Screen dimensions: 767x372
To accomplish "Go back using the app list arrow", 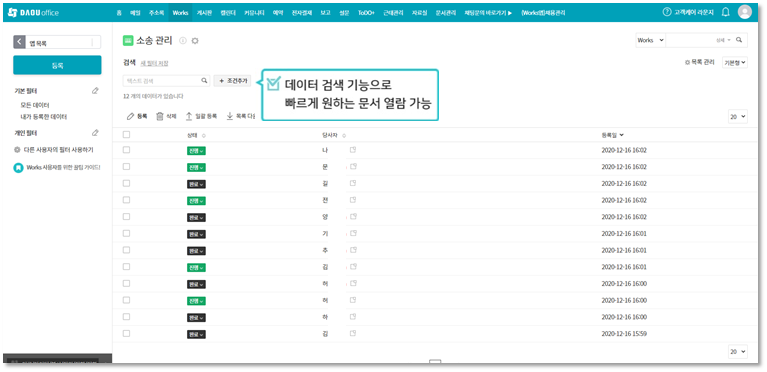I will click(19, 42).
